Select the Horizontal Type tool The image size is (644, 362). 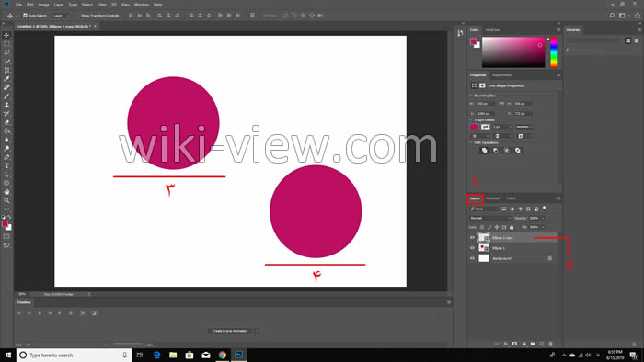coord(6,166)
